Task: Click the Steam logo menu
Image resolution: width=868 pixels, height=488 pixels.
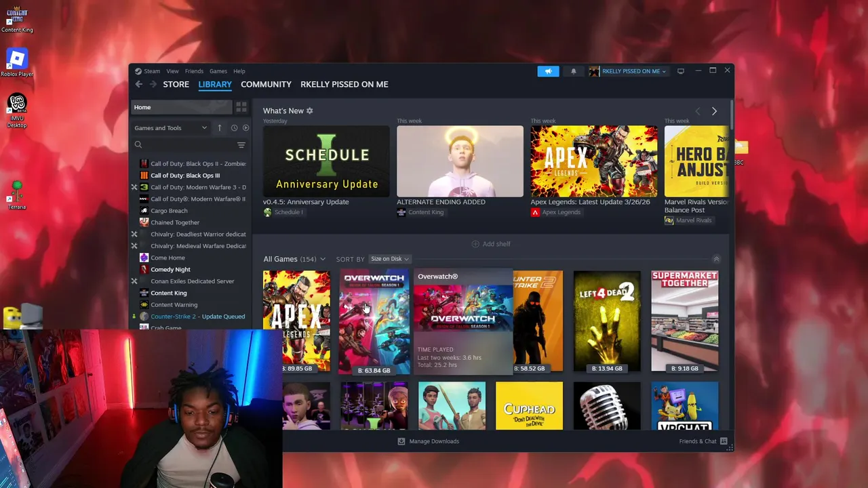Action: pyautogui.click(x=147, y=71)
